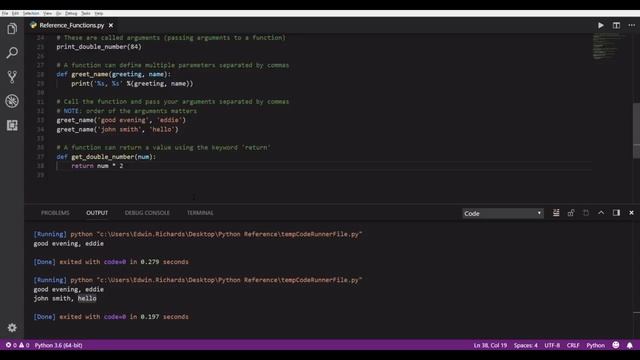The image size is (640, 360).
Task: Open the Source Control view
Action: coord(12,77)
